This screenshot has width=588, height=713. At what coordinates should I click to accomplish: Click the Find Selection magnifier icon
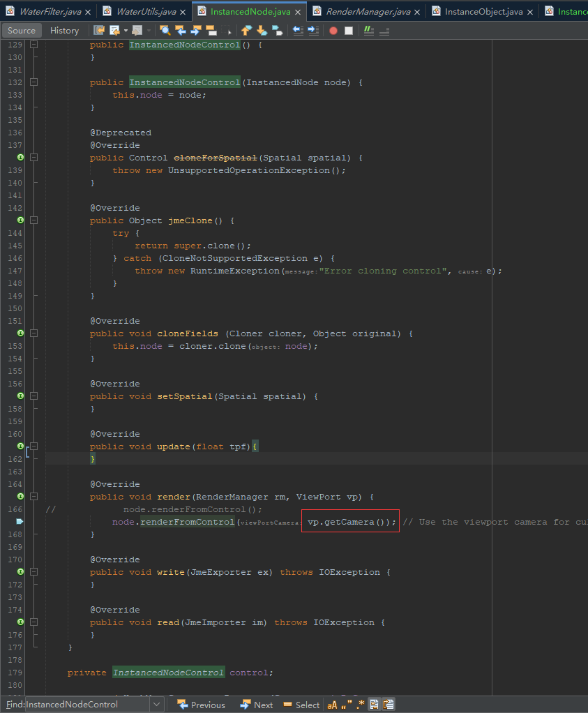[165, 31]
